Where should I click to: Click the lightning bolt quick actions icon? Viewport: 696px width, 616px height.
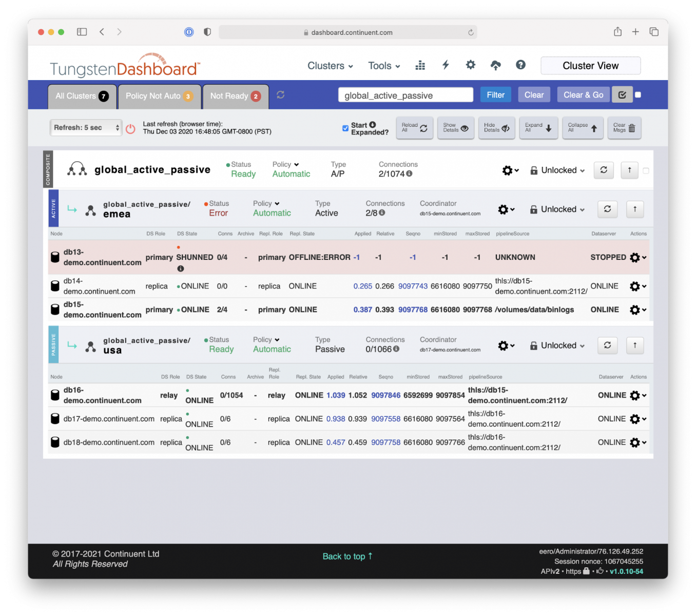click(x=446, y=65)
